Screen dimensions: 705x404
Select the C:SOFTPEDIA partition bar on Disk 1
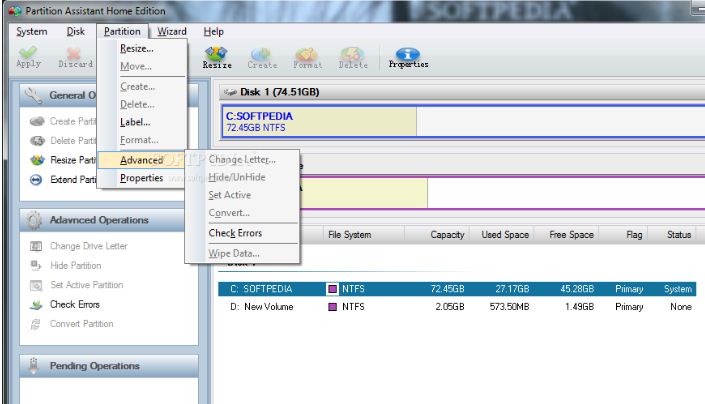[x=463, y=121]
